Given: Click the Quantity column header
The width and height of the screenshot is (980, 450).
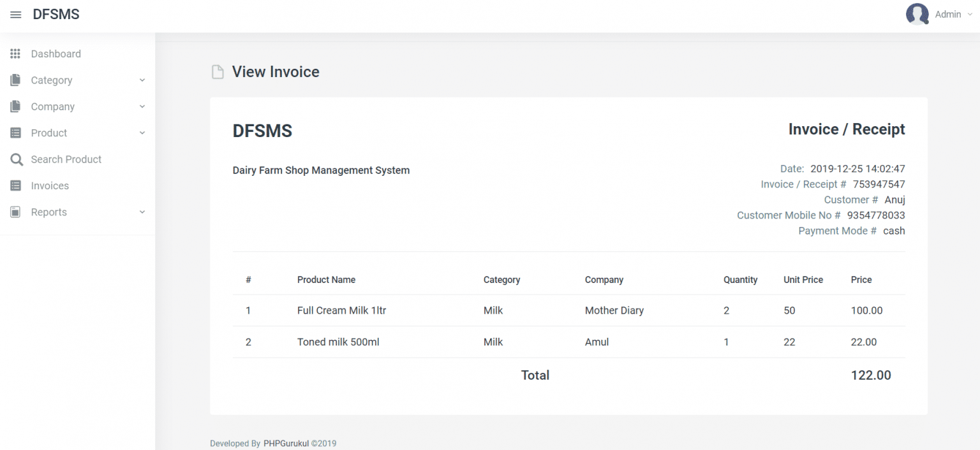Looking at the screenshot, I should click(x=740, y=280).
